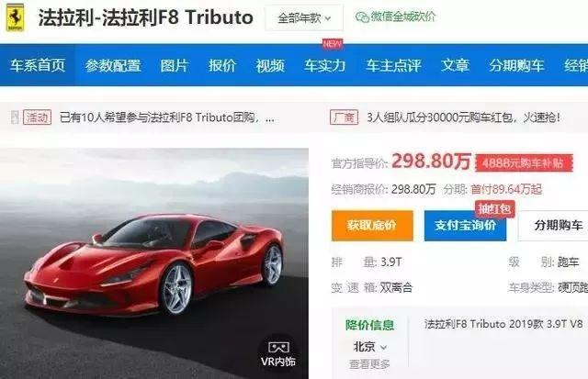Select the 车实力 tab marked NEW
The height and width of the screenshot is (379, 588).
(324, 65)
